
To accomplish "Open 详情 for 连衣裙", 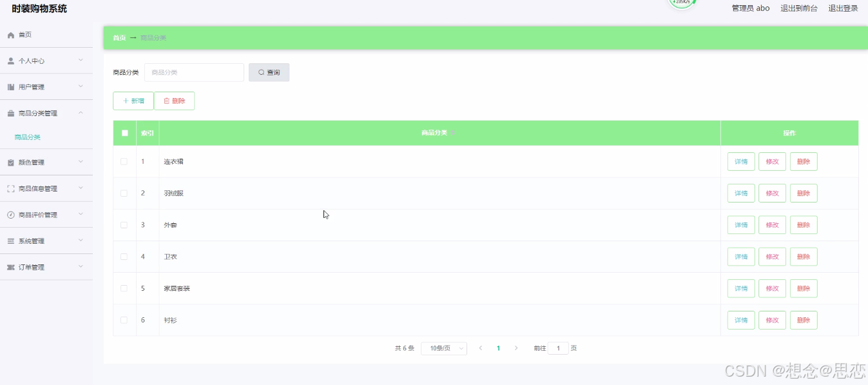I will coord(741,161).
